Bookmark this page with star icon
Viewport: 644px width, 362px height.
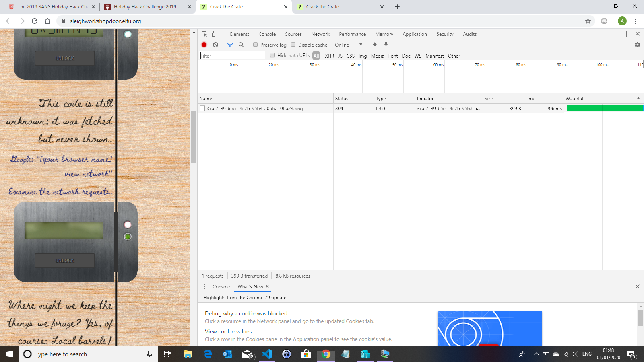[x=588, y=21]
